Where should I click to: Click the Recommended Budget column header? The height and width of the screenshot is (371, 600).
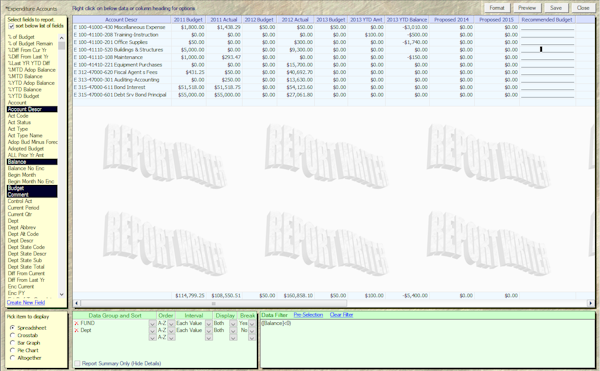(x=547, y=20)
